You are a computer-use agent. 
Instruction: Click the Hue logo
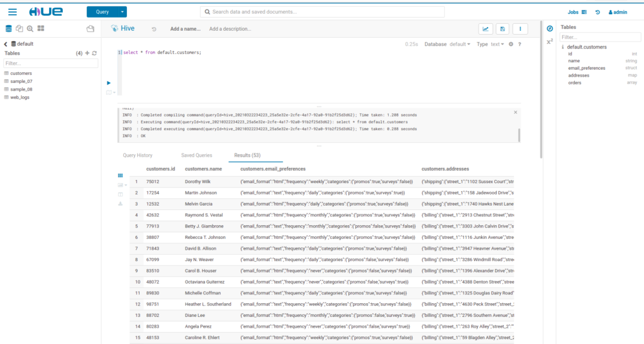tap(46, 12)
